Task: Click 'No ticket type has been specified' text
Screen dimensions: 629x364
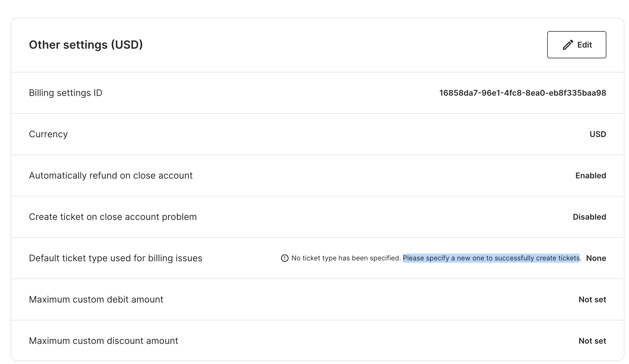Action: point(346,258)
